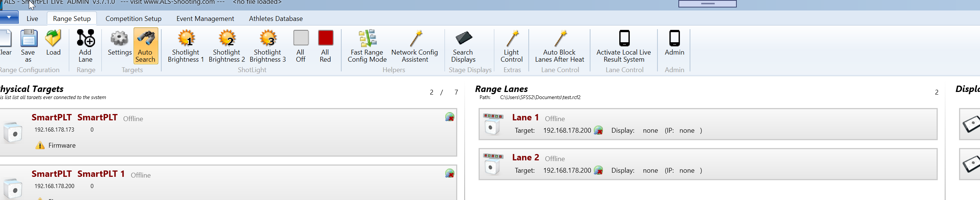This screenshot has width=980, height=200.
Task: Click Save as range configuration
Action: 28,46
